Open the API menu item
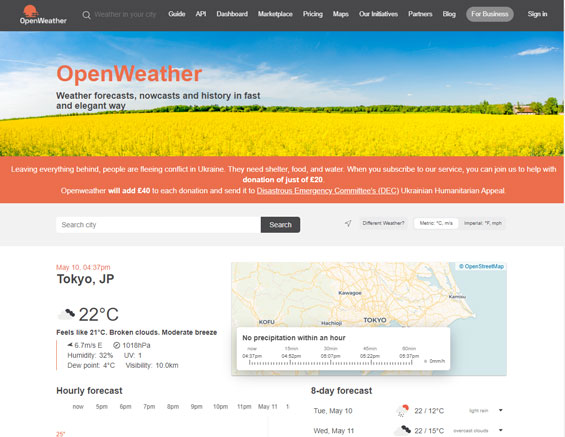 (201, 14)
